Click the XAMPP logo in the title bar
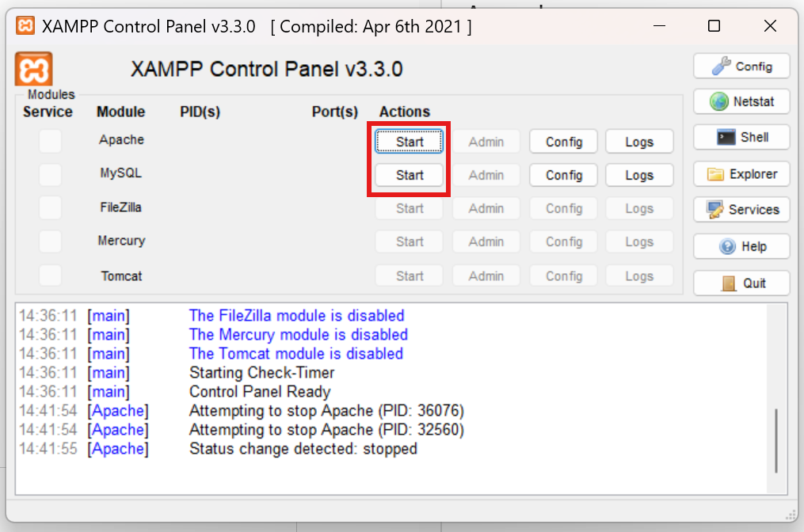This screenshot has width=804, height=532. click(x=25, y=25)
